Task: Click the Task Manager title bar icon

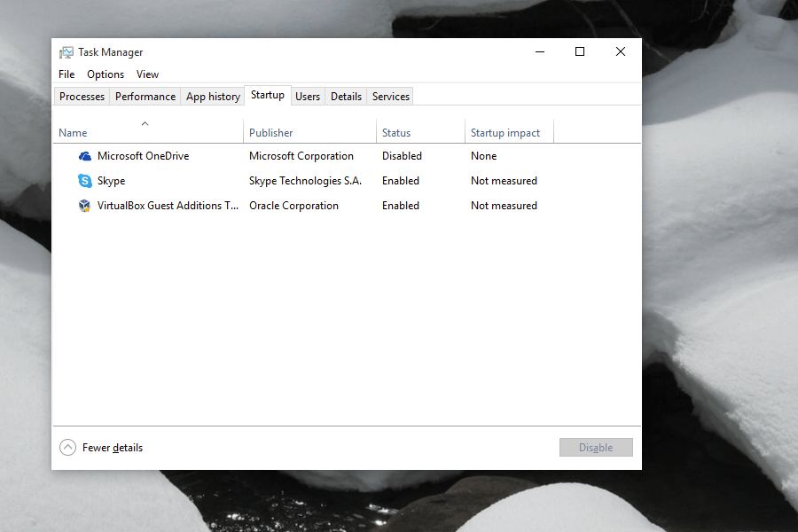Action: pos(66,52)
